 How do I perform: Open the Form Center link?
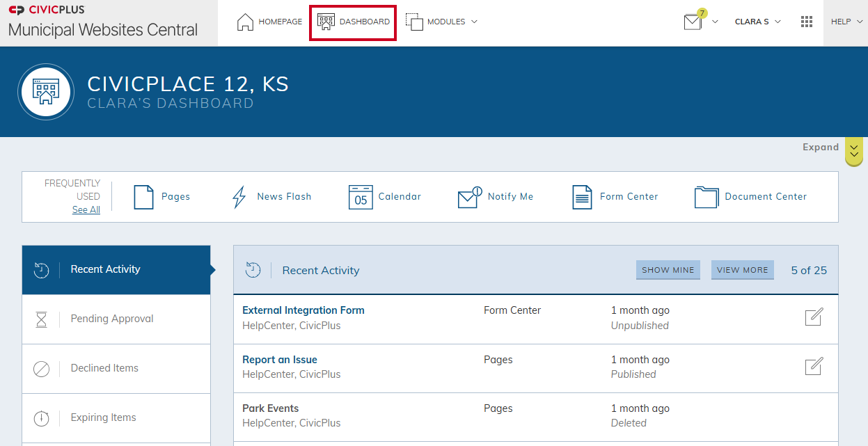[x=629, y=197]
